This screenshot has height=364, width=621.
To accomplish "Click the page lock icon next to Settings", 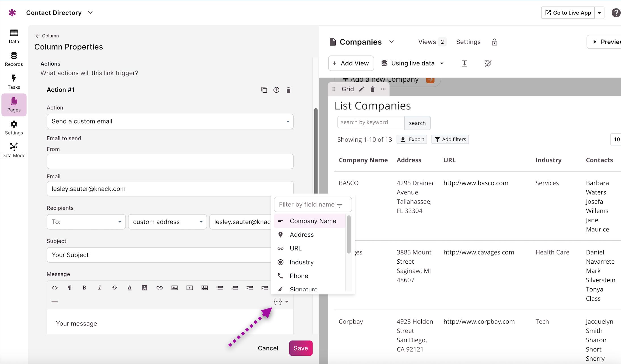I will (x=494, y=42).
